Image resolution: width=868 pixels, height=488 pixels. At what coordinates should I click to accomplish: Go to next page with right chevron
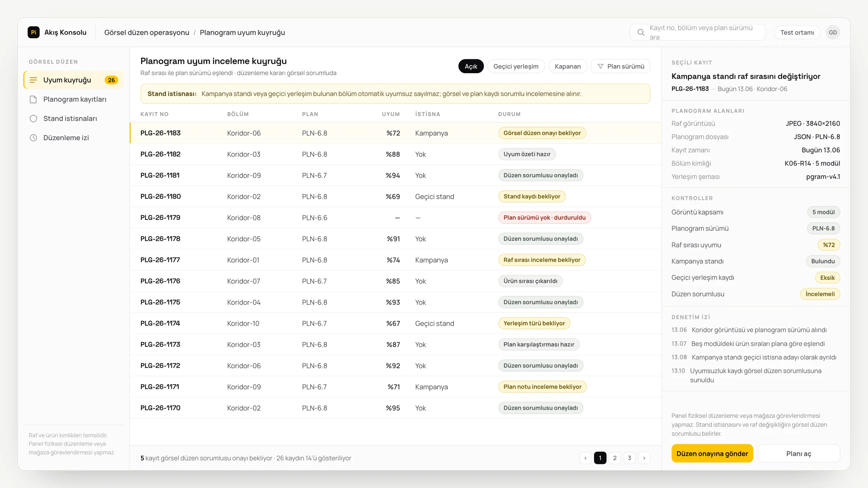pos(644,458)
